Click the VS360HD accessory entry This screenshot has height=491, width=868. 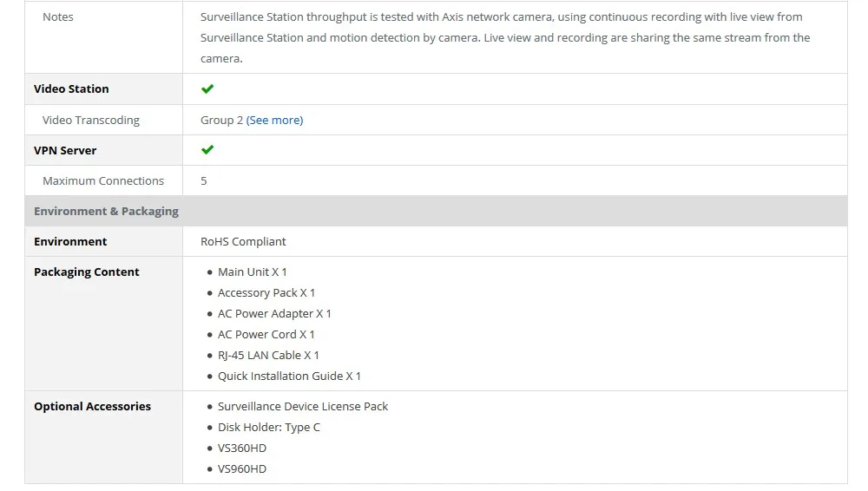pyautogui.click(x=242, y=448)
